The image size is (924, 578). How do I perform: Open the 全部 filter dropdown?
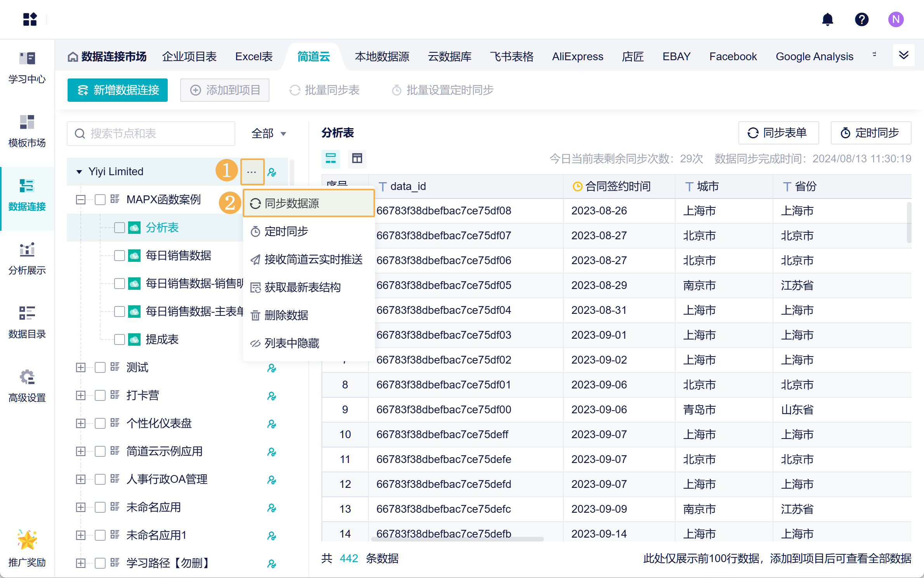(269, 134)
